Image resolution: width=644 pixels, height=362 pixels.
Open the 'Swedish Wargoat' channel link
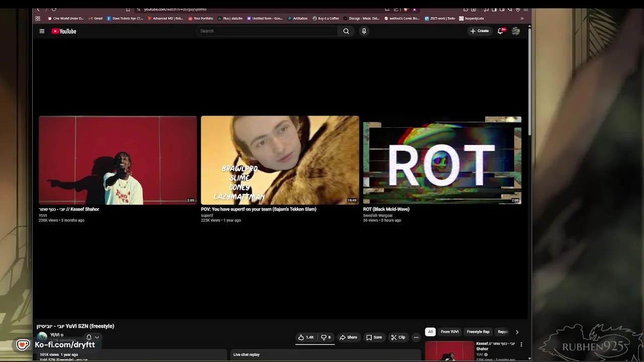pos(378,215)
